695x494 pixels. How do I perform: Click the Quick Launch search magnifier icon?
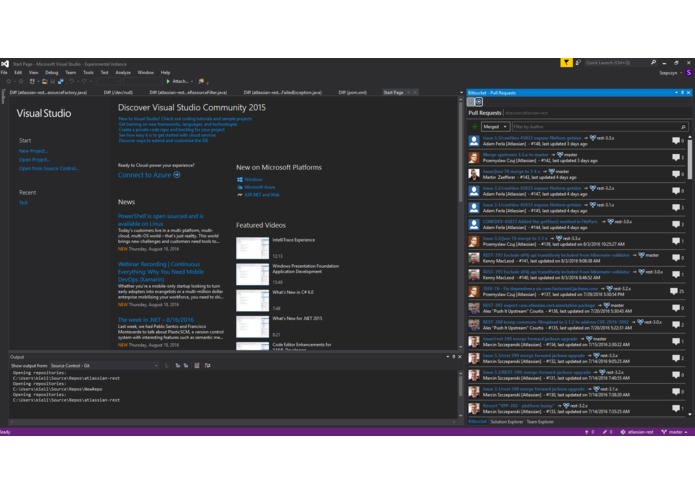point(653,63)
